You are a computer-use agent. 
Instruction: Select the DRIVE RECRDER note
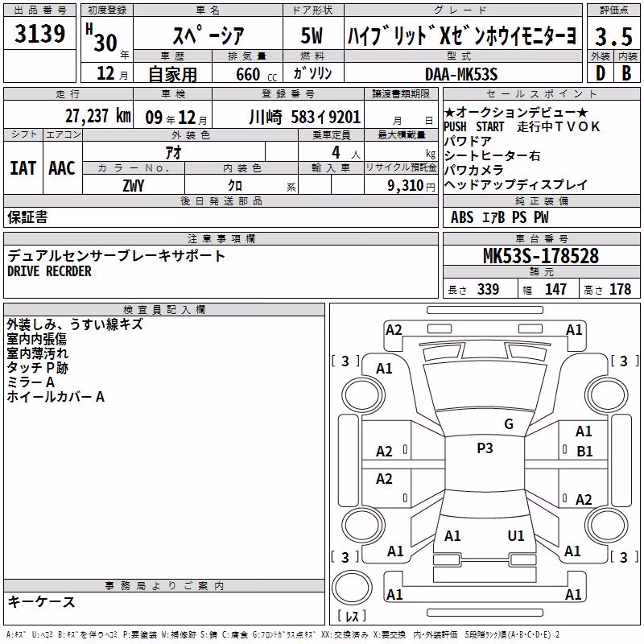tap(49, 271)
